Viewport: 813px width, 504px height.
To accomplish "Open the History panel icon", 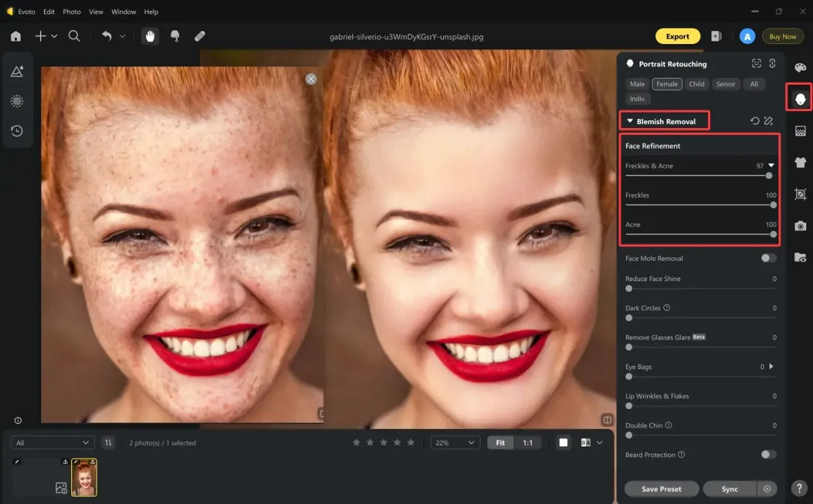I will point(18,131).
